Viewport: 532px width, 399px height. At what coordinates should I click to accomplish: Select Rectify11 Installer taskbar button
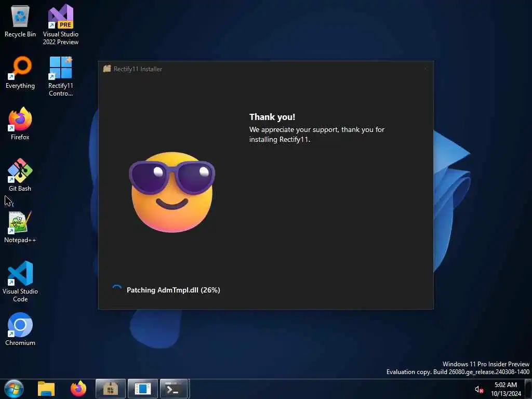coord(111,389)
